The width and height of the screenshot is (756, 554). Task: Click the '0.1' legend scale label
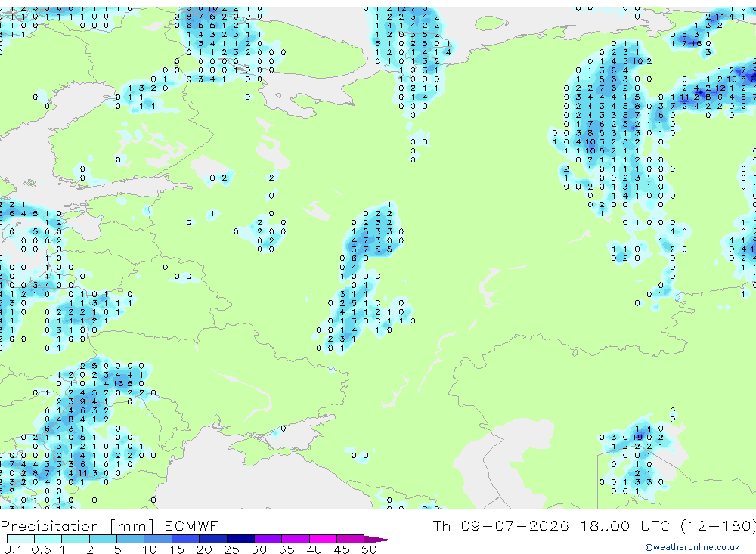13,549
